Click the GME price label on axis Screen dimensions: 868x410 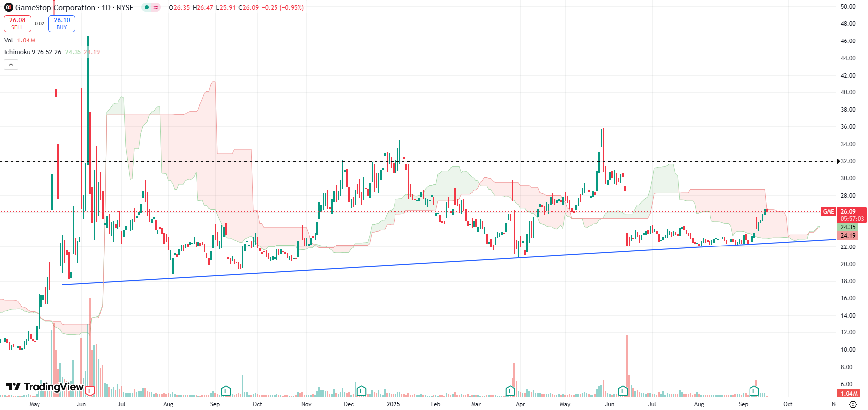(829, 211)
